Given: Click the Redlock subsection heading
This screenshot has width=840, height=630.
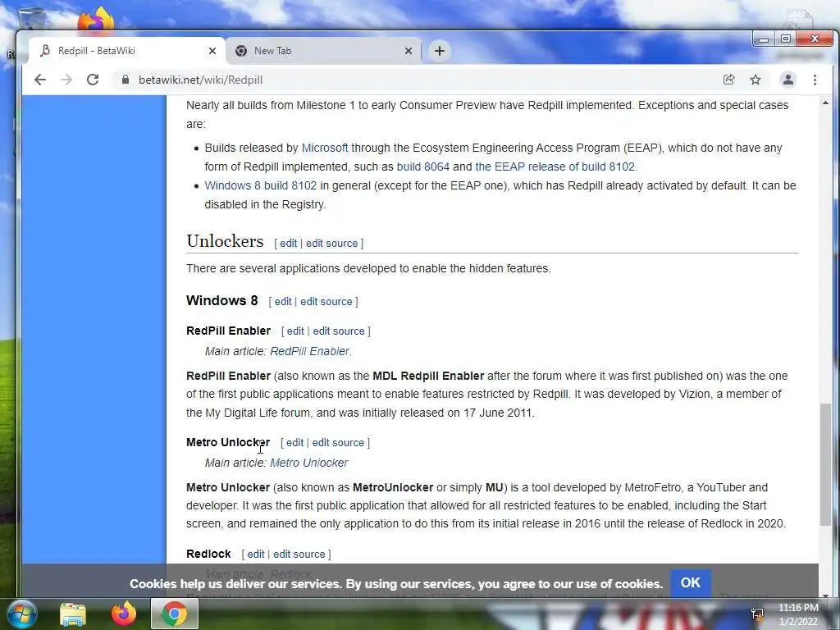Looking at the screenshot, I should coord(208,554).
